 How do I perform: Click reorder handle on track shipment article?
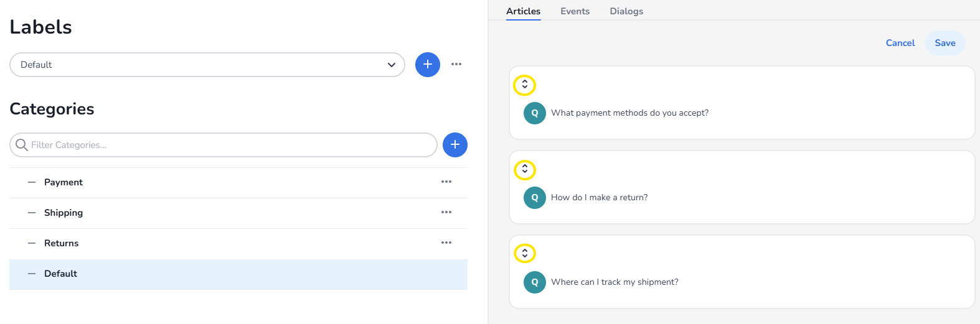pyautogui.click(x=524, y=253)
